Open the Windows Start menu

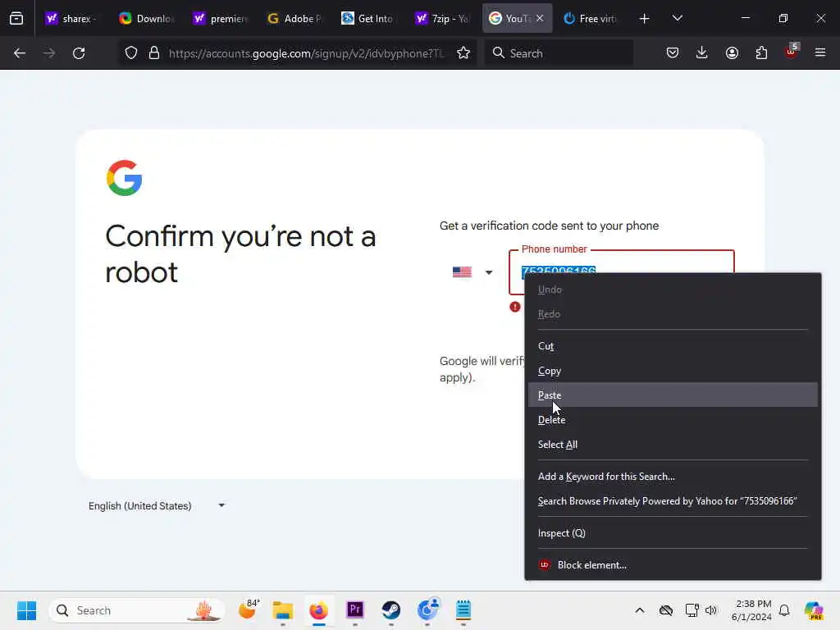[26, 610]
